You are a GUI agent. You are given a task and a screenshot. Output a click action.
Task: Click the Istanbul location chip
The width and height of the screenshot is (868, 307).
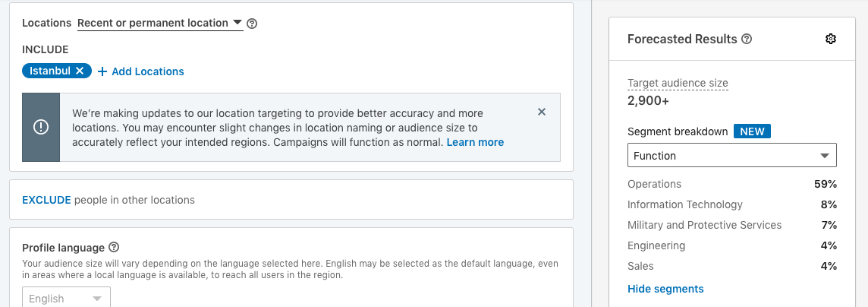click(50, 71)
